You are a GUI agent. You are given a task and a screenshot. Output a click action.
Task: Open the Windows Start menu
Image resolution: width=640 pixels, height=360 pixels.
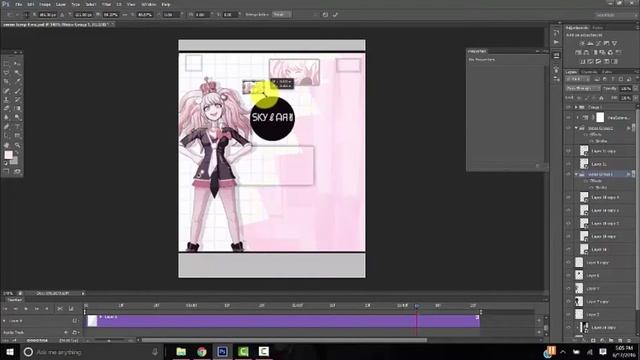pyautogui.click(x=9, y=351)
